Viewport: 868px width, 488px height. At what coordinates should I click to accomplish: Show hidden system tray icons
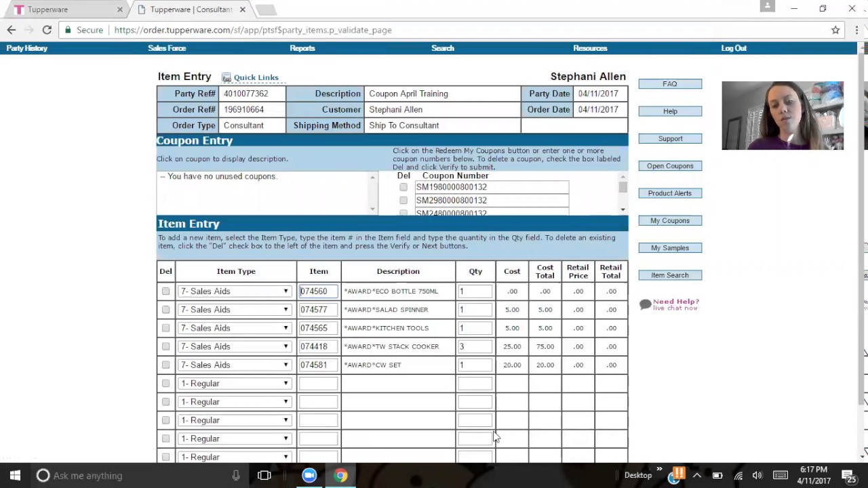point(697,475)
